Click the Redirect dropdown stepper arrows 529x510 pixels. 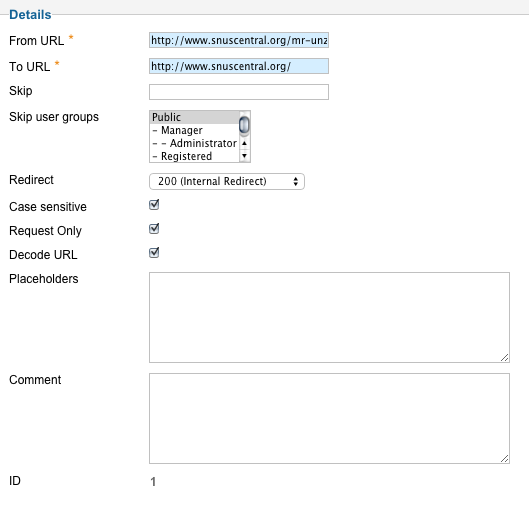(296, 181)
